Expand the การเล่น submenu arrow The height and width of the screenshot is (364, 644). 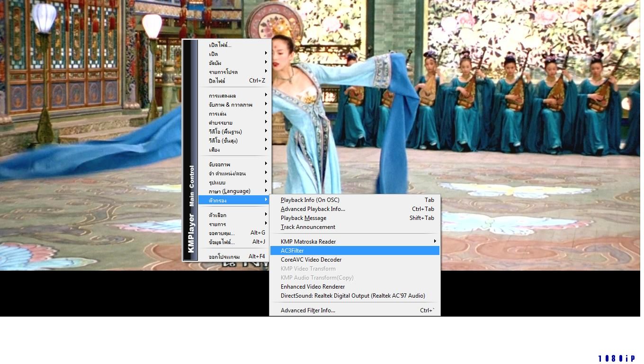266,113
